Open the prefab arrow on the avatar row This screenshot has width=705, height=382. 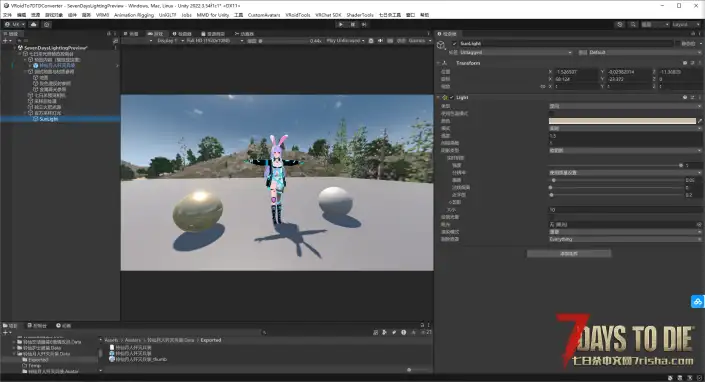click(x=117, y=66)
